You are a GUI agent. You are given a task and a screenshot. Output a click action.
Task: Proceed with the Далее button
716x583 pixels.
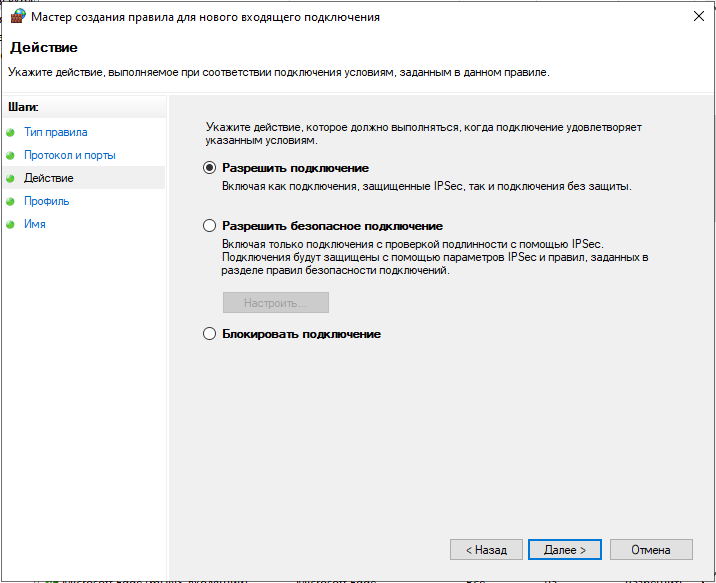pos(564,550)
